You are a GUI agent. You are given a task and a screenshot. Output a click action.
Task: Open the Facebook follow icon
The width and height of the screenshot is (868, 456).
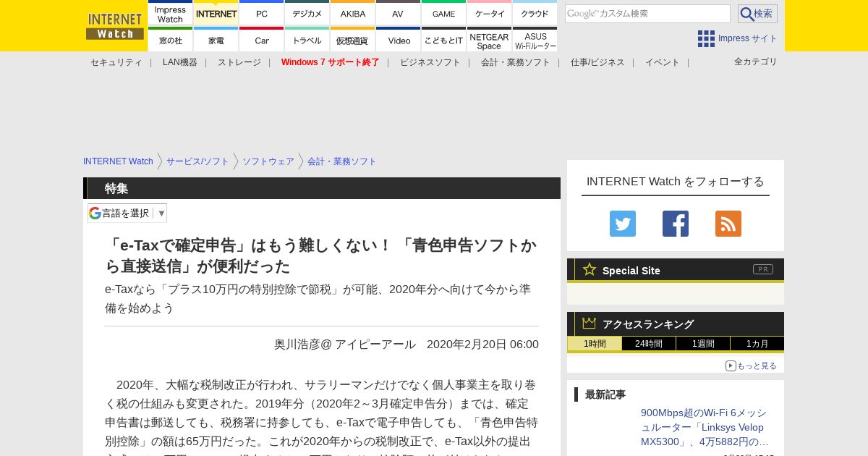[x=676, y=224]
